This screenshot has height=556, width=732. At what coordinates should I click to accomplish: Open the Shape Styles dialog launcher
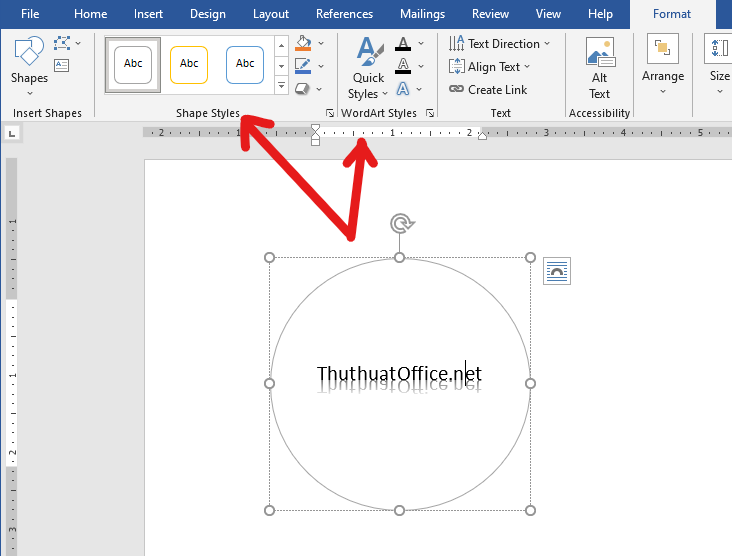(x=330, y=114)
